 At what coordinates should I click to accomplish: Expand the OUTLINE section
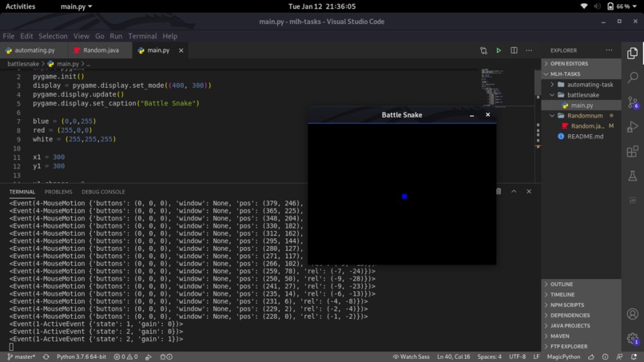(581, 284)
